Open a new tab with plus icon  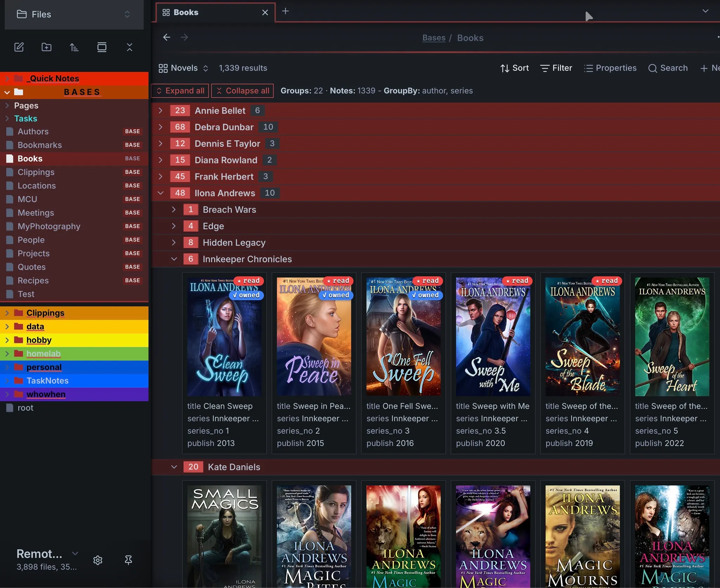pos(285,11)
